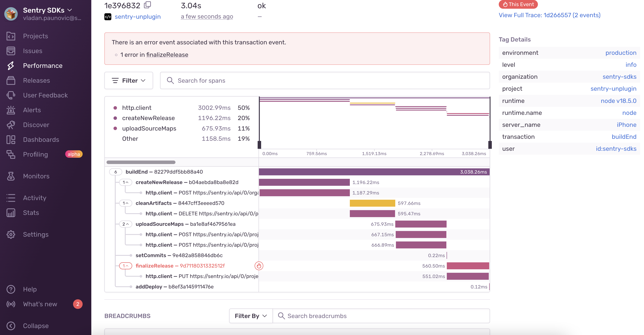This screenshot has width=644, height=335.
Task: Open the What's new broadcast icon
Action: pos(11,304)
